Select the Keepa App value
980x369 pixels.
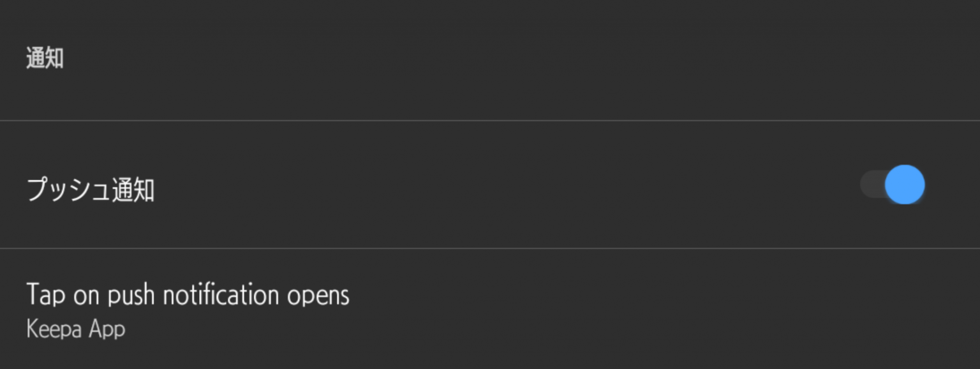76,329
